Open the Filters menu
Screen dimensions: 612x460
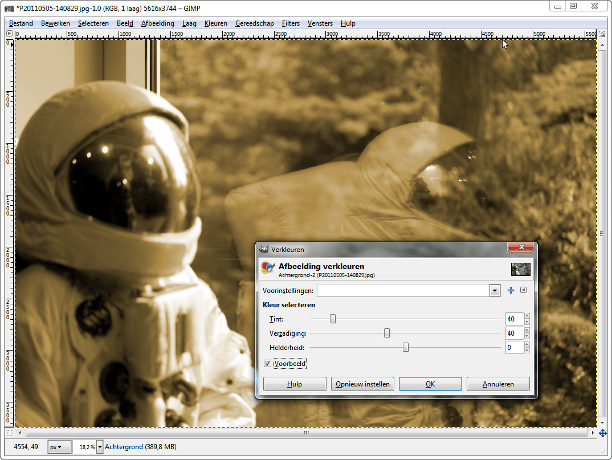coord(291,23)
